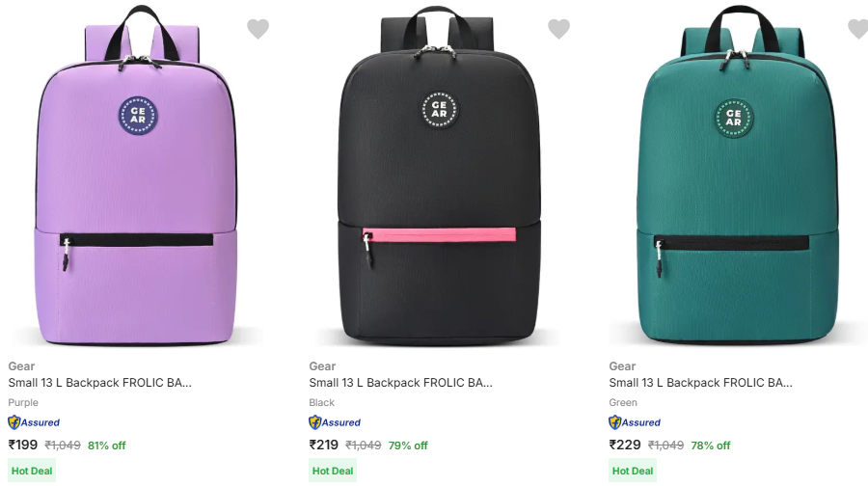This screenshot has height=486, width=868.
Task: Open purple Small 13 L Backpack title link
Action: (100, 383)
